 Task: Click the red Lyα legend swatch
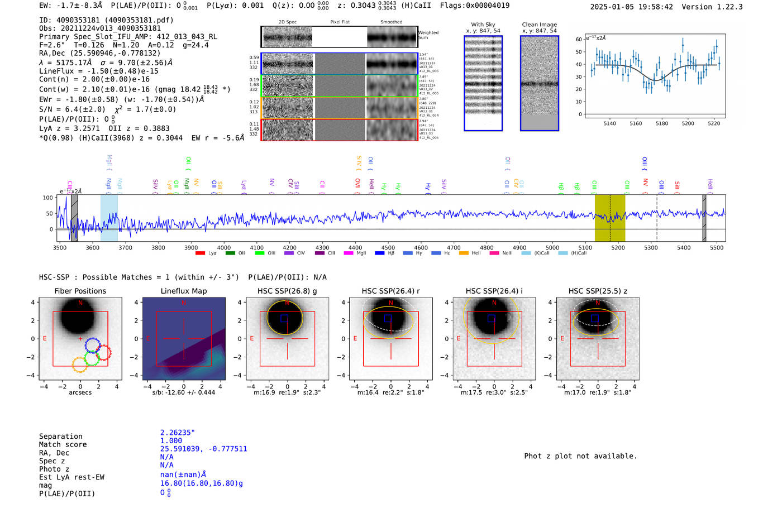point(200,253)
